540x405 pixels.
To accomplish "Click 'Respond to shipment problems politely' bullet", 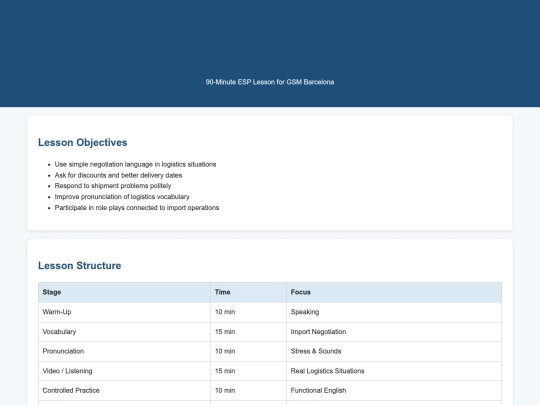I will click(x=113, y=186).
